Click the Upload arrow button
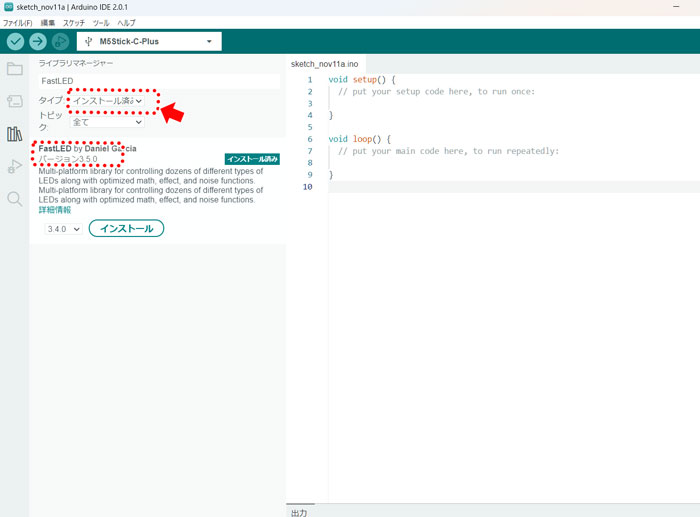Screen dimensions: 700x517 (38, 42)
